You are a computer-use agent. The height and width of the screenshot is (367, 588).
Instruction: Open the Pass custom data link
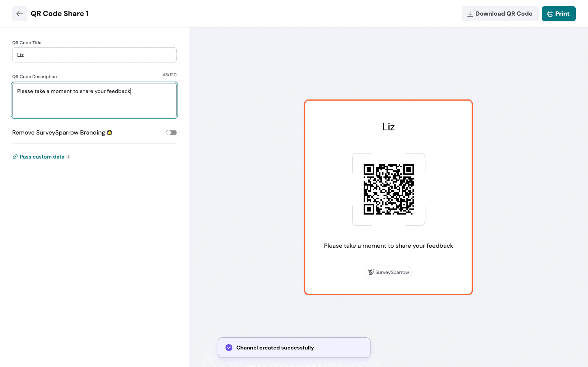click(x=42, y=157)
